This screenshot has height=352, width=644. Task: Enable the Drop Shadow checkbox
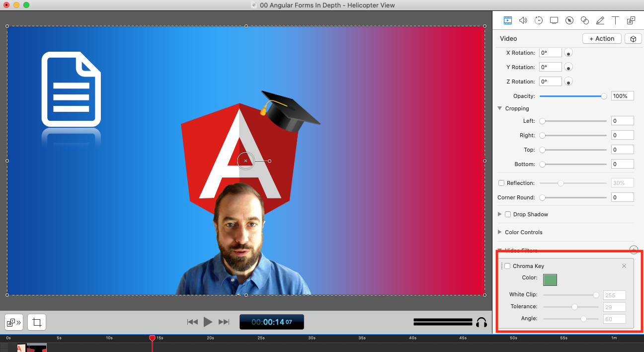pos(508,214)
